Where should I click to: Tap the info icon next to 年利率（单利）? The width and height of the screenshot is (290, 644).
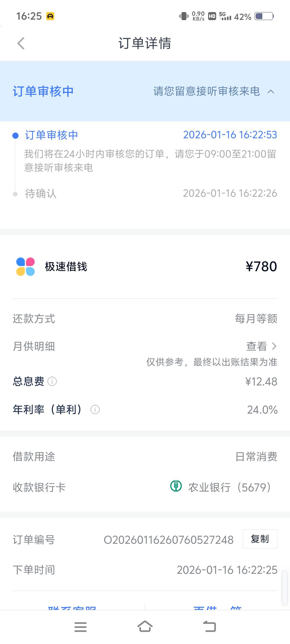(x=95, y=409)
